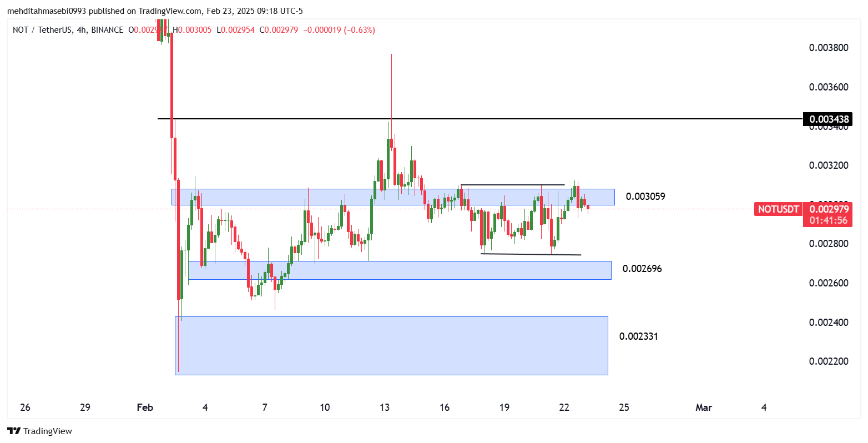868x443 pixels.
Task: Click the 22 date axis label
Action: (x=564, y=407)
